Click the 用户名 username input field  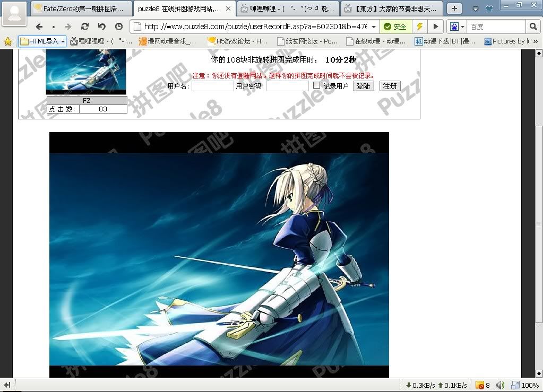[x=213, y=86]
